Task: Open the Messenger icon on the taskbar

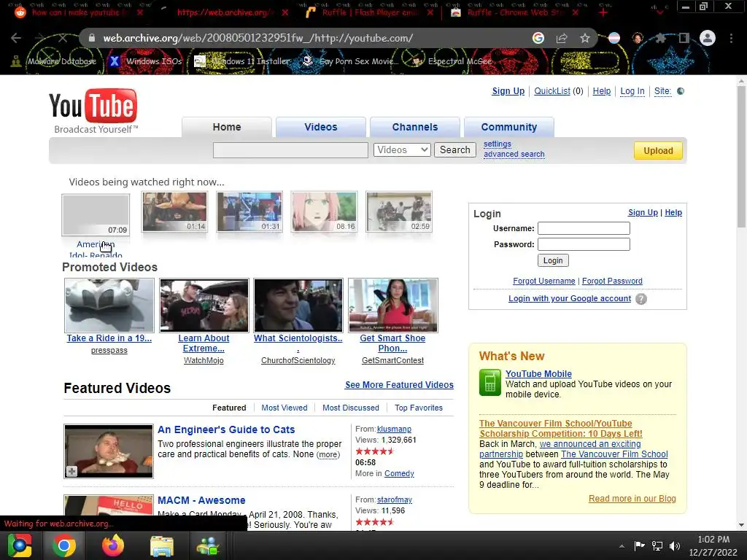Action: tap(208, 545)
